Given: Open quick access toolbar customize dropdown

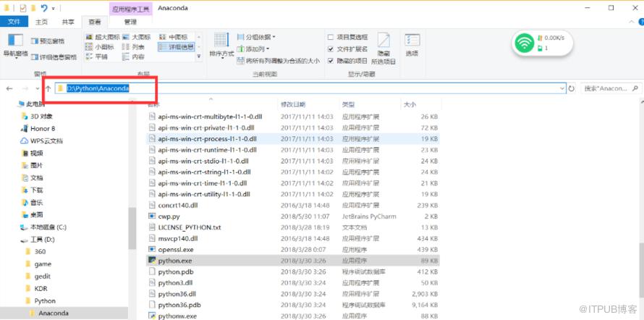Looking at the screenshot, I should pyautogui.click(x=54, y=8).
